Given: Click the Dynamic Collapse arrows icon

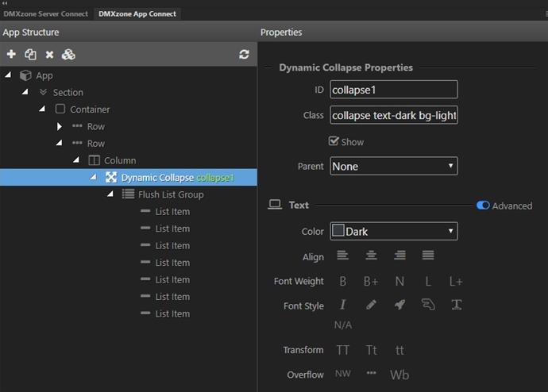Looking at the screenshot, I should tap(111, 177).
